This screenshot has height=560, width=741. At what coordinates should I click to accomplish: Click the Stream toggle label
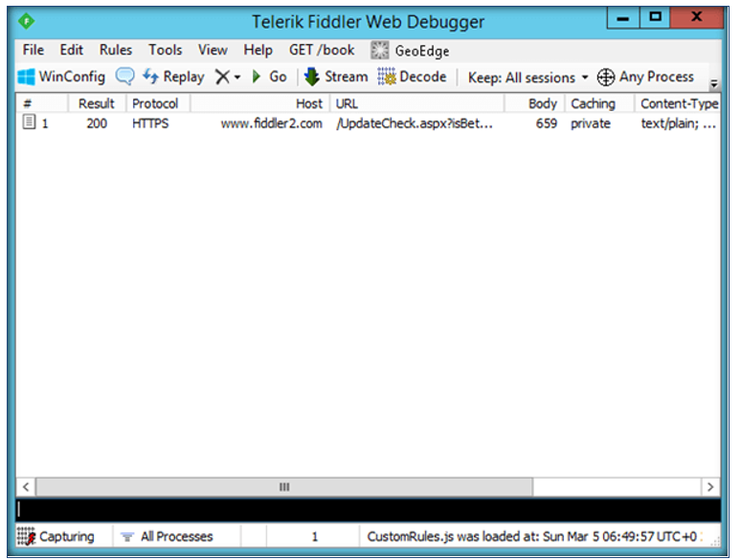click(x=346, y=77)
